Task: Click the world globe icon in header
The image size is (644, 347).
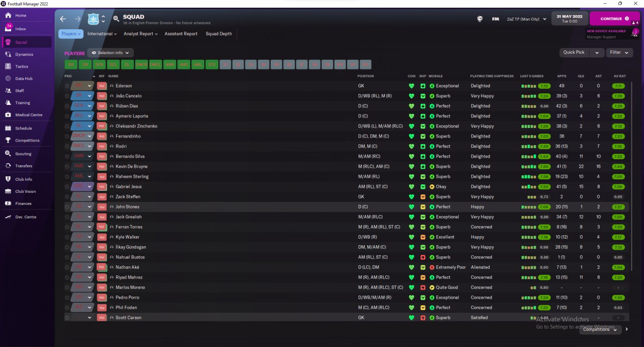Action: [x=480, y=19]
